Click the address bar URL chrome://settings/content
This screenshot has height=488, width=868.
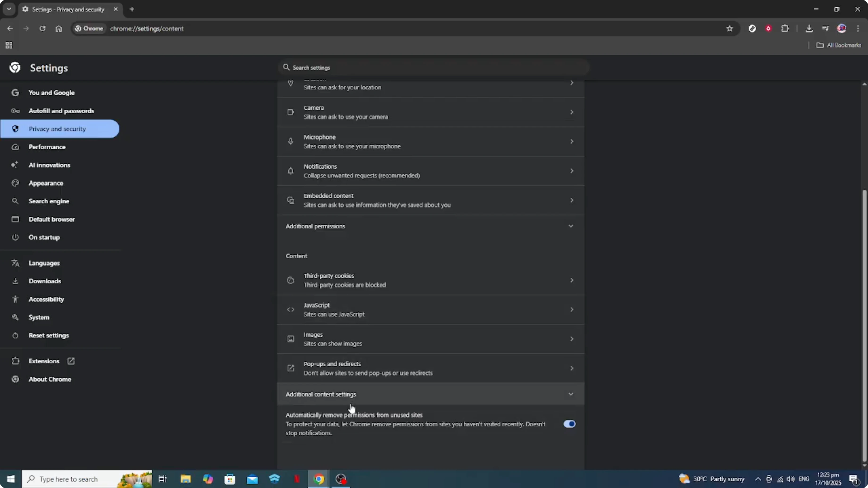[147, 29]
